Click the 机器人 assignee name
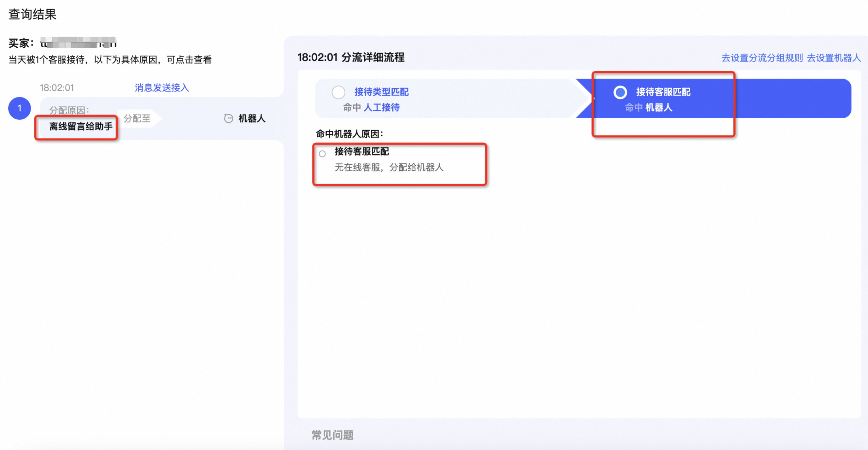The image size is (868, 450). click(252, 118)
